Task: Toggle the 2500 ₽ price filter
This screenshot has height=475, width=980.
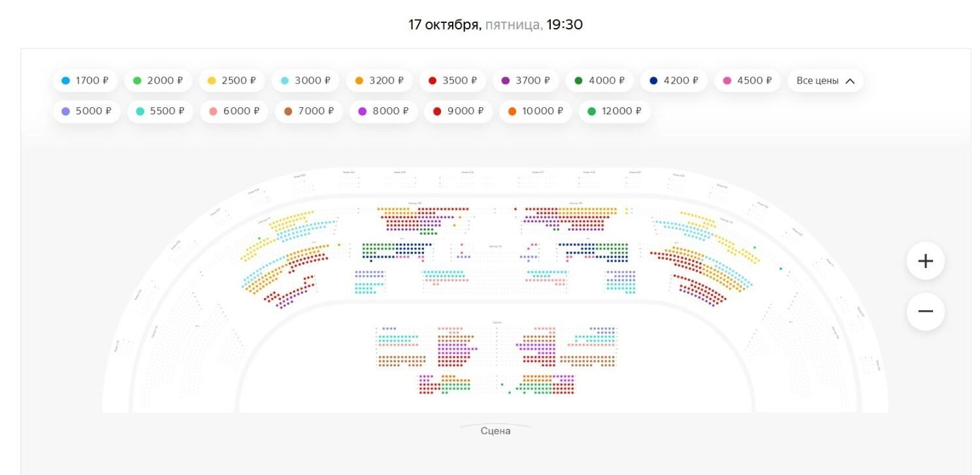Action: point(231,81)
